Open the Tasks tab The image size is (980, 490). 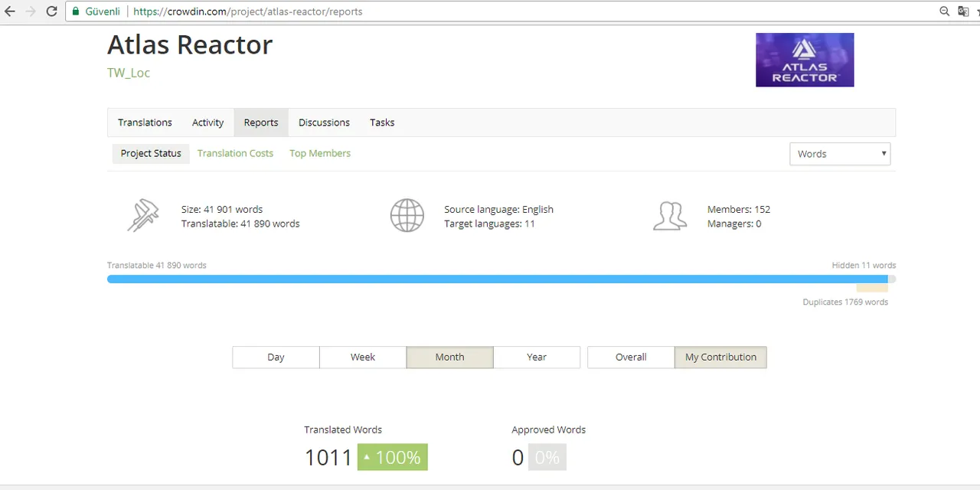(x=382, y=122)
